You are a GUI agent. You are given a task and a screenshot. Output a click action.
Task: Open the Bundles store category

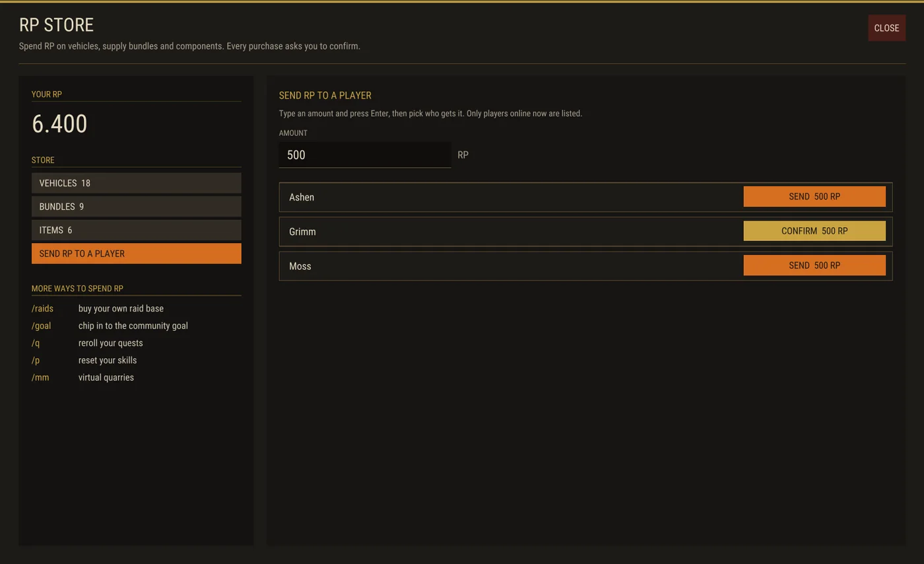[136, 207]
